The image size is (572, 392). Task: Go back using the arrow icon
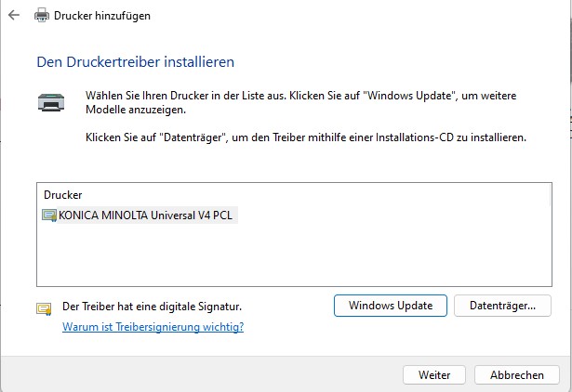pyautogui.click(x=14, y=15)
